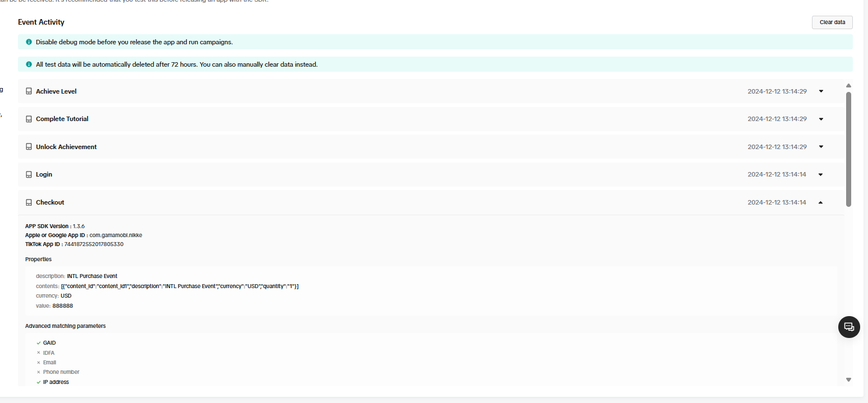
Task: Expand the Achieve Level event arrow
Action: (x=821, y=91)
